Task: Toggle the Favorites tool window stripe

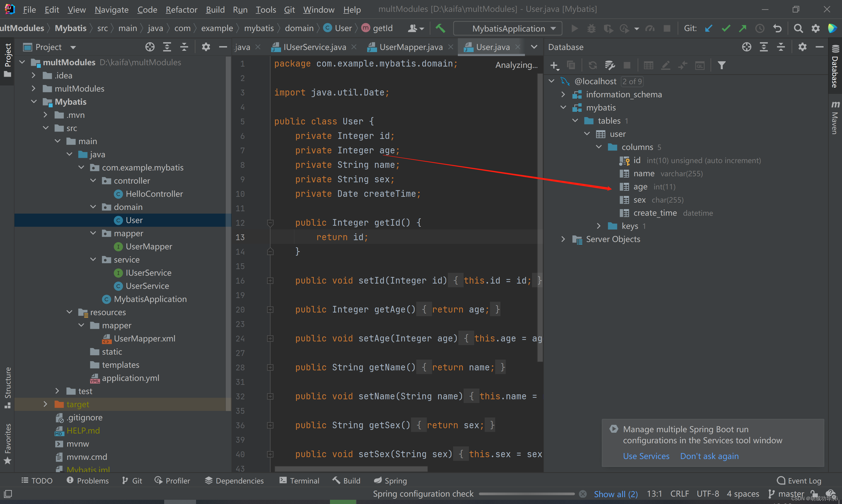Action: pos(7,444)
